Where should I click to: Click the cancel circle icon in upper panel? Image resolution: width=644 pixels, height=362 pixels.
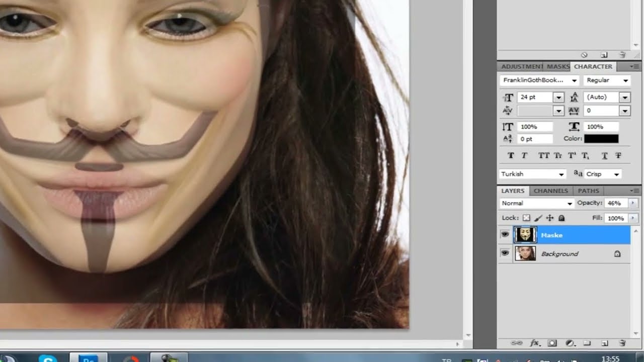[584, 55]
